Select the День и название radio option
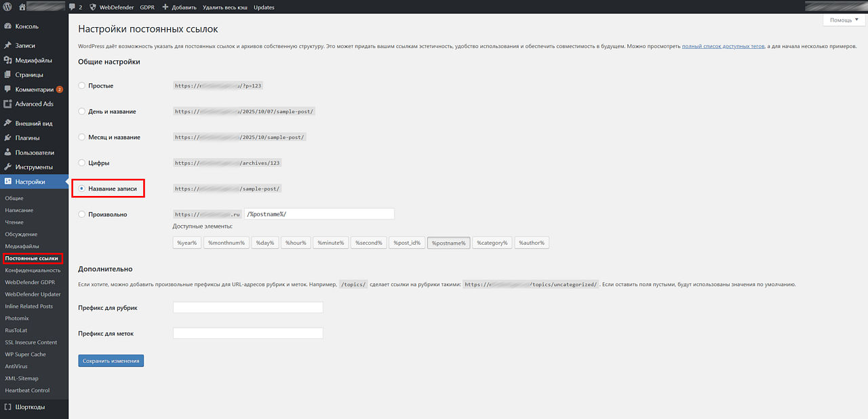868x419 pixels. point(82,111)
